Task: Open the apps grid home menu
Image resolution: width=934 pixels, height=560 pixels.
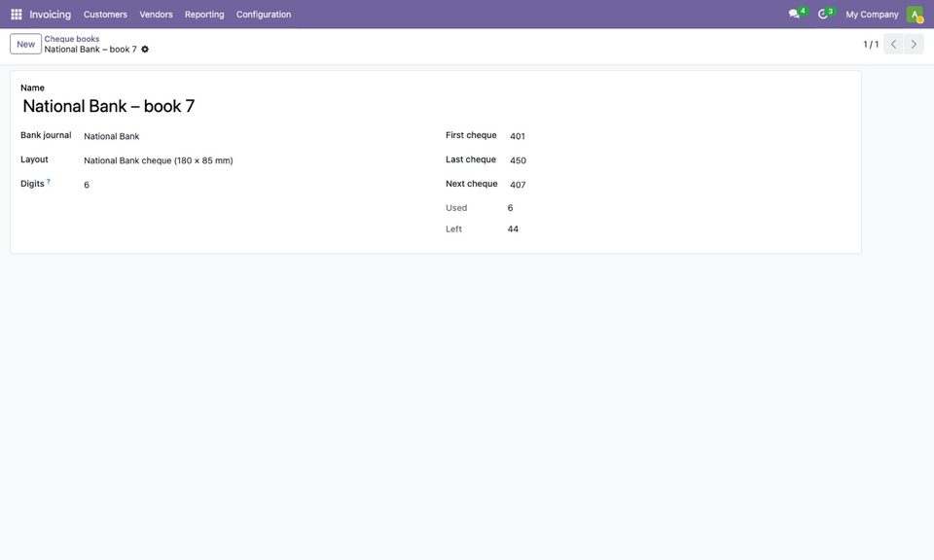Action: point(17,14)
